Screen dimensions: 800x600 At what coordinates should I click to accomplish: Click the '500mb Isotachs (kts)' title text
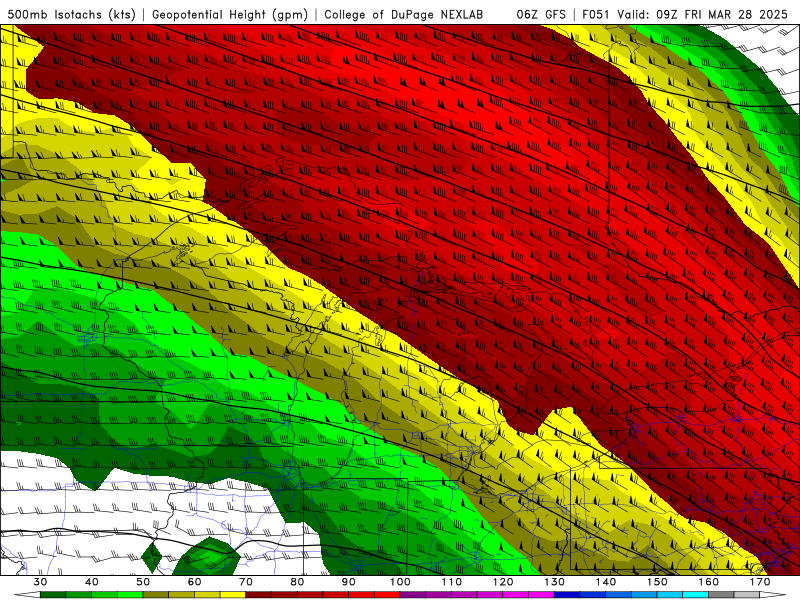(x=71, y=15)
